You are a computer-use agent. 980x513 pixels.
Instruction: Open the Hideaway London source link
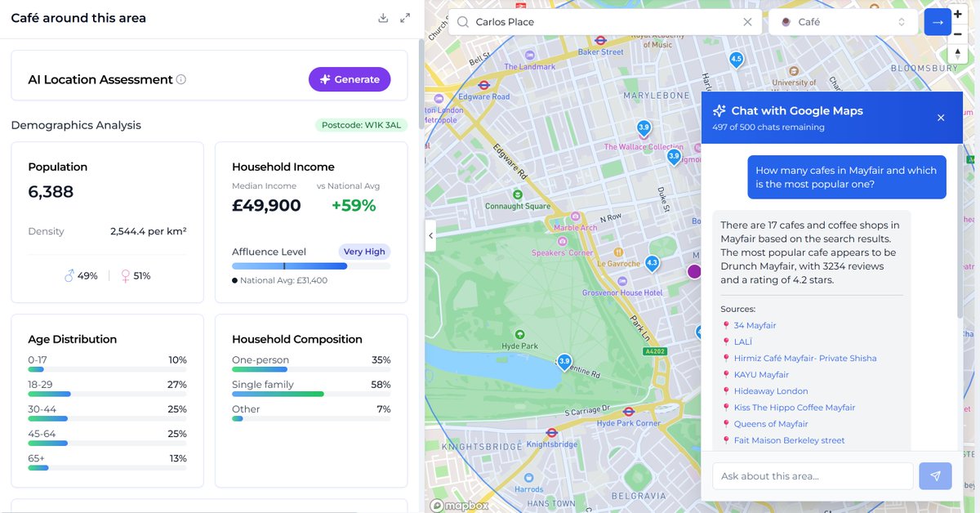click(771, 390)
